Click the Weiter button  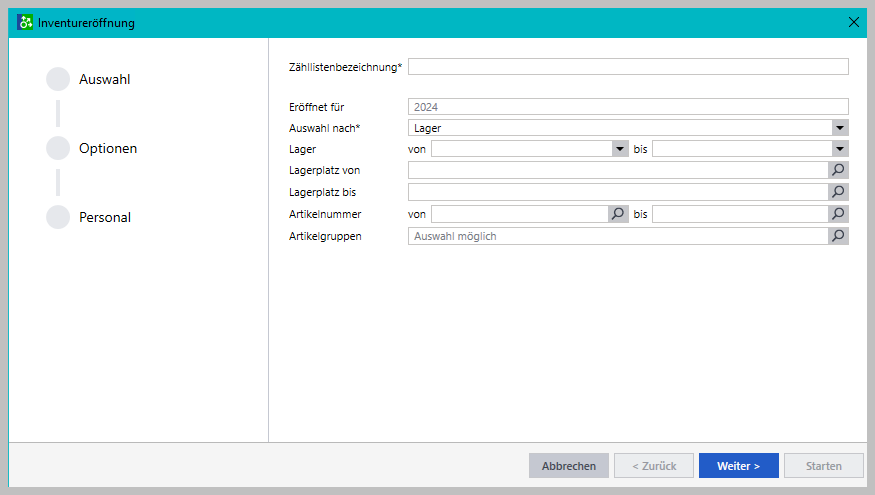tap(739, 465)
